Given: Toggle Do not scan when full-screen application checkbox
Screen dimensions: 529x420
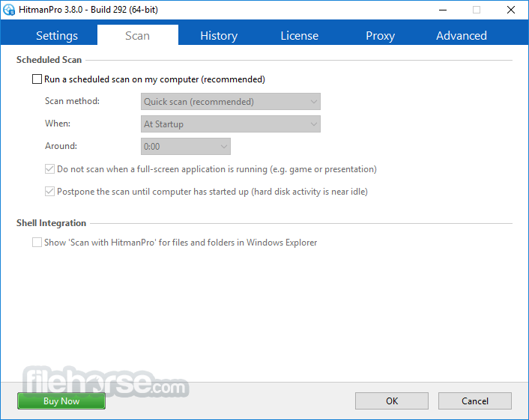Looking at the screenshot, I should 49,169.
